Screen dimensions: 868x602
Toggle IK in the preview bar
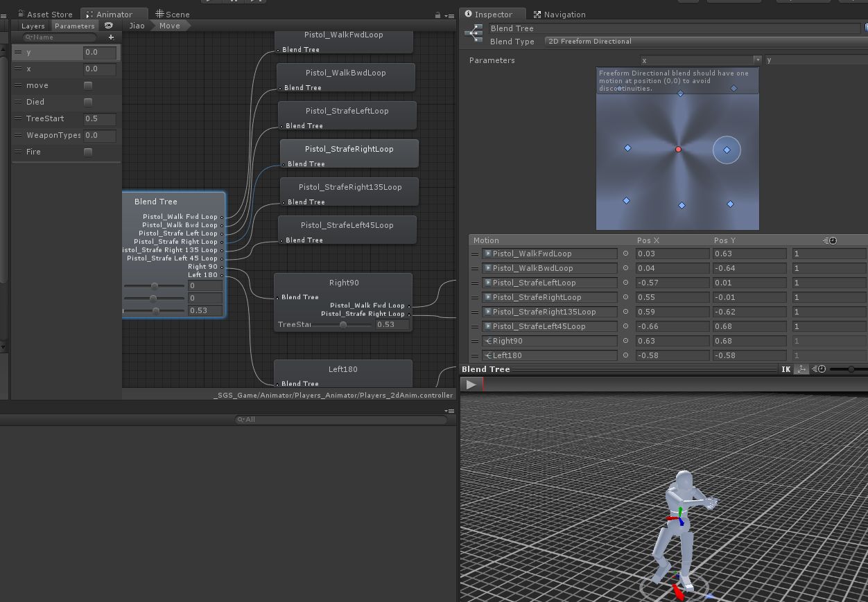[x=785, y=369]
